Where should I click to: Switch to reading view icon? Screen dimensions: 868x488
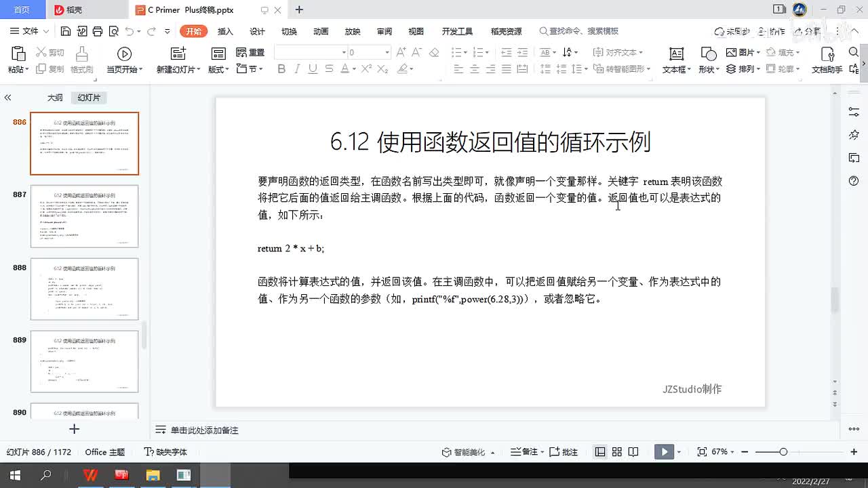point(633,452)
